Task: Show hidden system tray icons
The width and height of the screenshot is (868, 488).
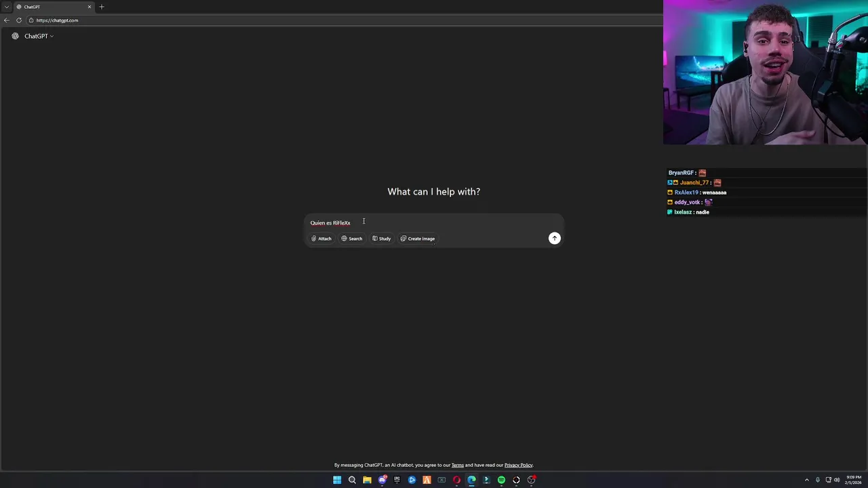Action: point(807,480)
